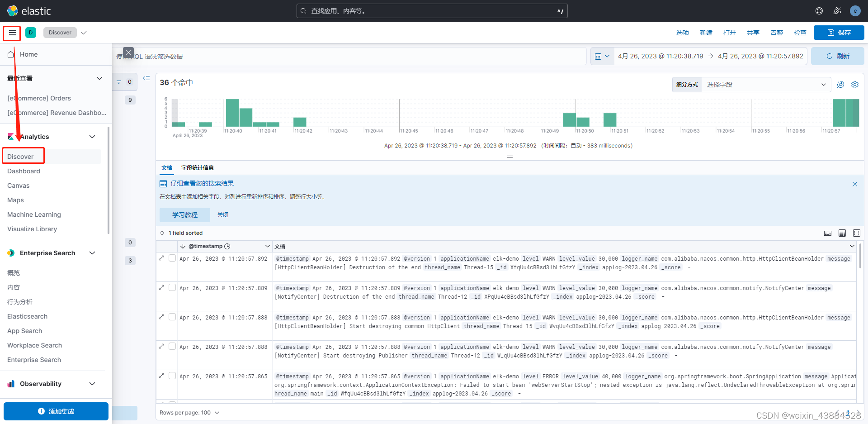Click the 添加集成 button
The height and width of the screenshot is (424, 868).
tap(56, 411)
